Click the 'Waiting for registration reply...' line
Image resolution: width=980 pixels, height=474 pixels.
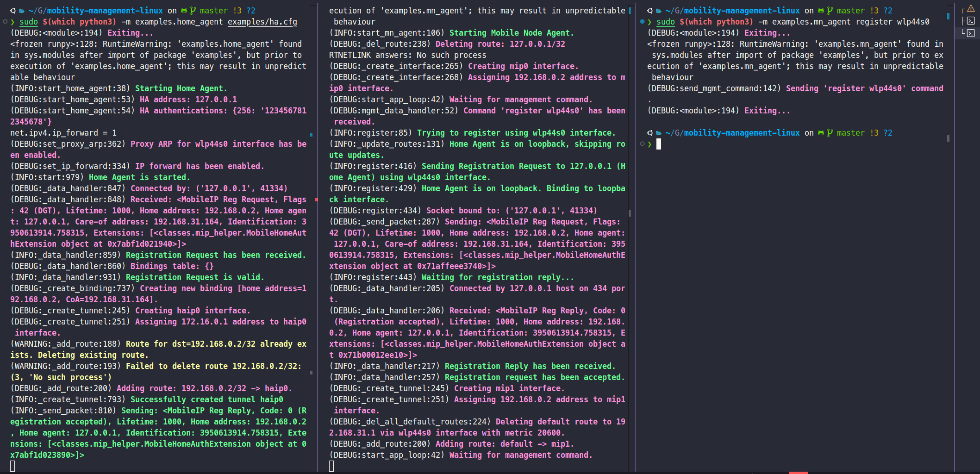452,277
